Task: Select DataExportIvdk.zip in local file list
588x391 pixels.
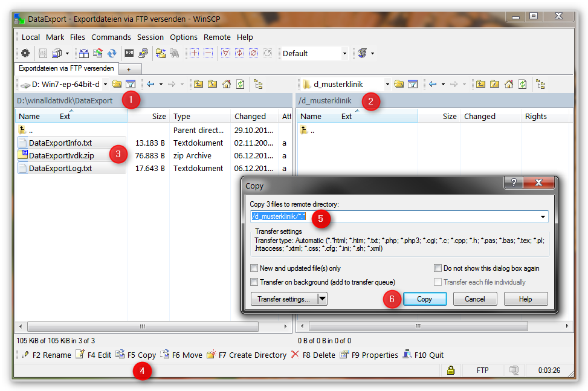Action: coord(62,156)
